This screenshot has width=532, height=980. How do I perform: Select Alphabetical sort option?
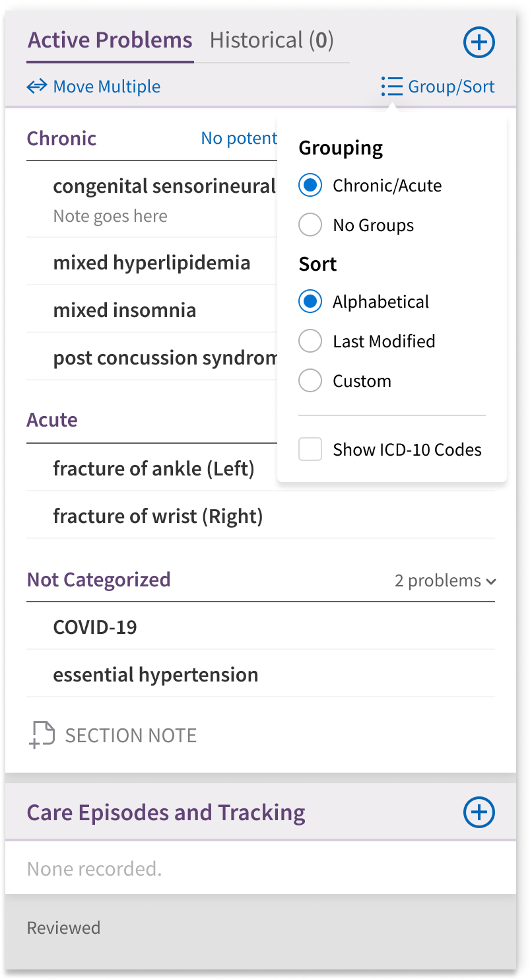pos(310,302)
